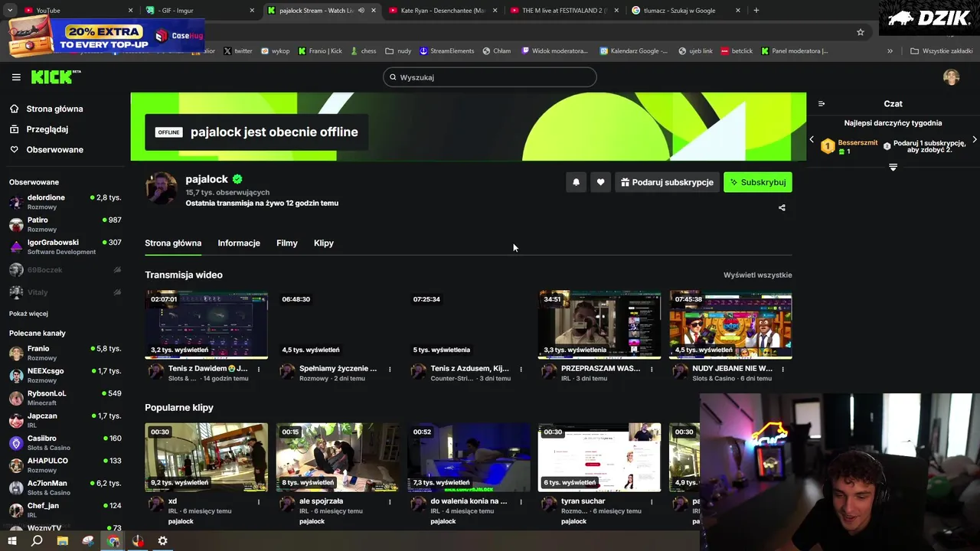Switch to the Informacje tab
The image size is (980, 551).
[239, 243]
